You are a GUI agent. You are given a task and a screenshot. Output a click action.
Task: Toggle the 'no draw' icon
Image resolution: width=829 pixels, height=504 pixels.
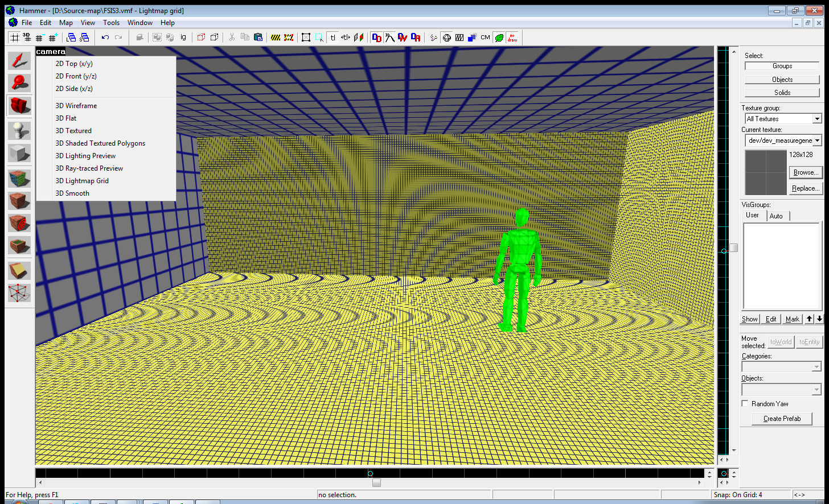click(x=512, y=38)
